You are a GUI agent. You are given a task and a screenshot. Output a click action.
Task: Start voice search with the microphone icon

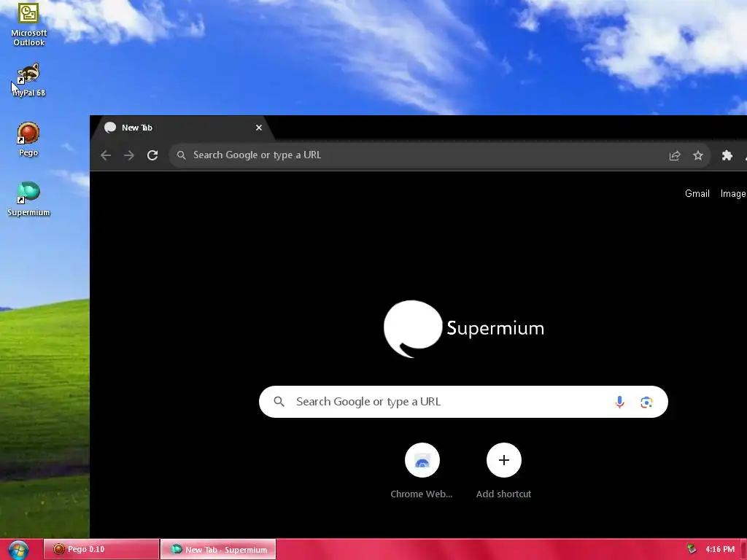tap(619, 402)
